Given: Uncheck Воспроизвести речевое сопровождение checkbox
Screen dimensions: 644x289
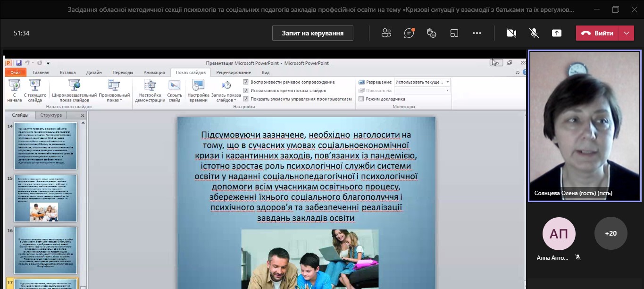Looking at the screenshot, I should (246, 82).
